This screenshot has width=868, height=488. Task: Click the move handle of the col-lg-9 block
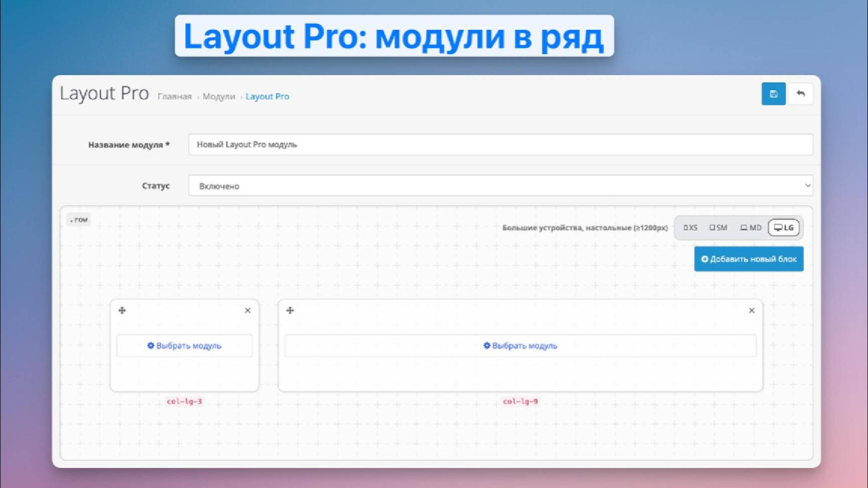click(290, 310)
